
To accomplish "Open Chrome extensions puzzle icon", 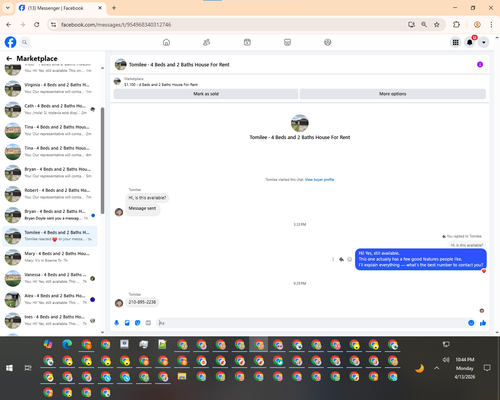I will [x=456, y=25].
